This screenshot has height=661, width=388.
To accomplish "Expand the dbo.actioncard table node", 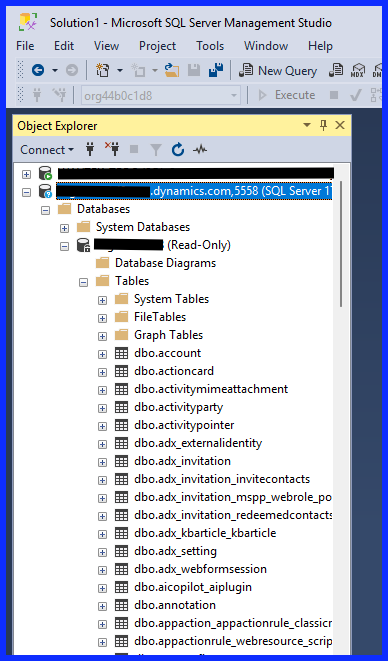I will tap(102, 372).
